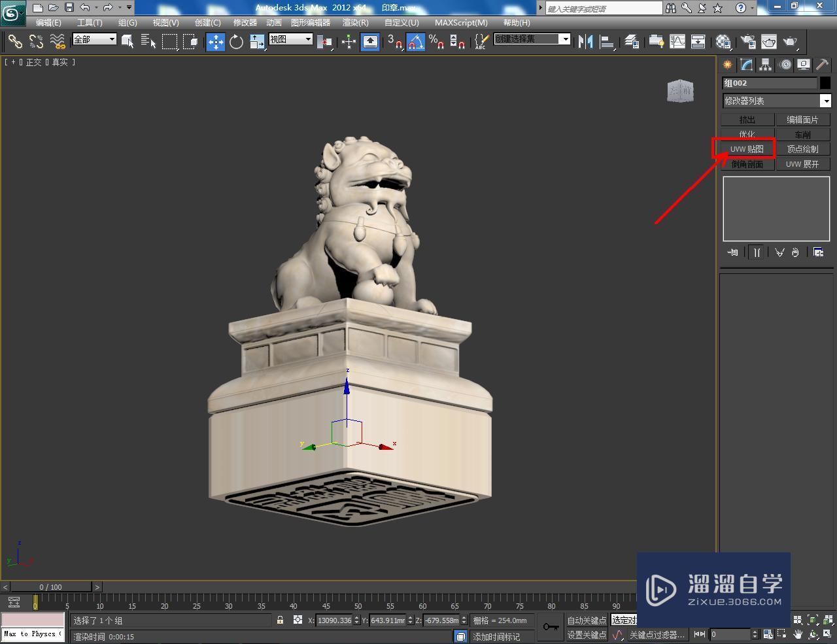
Task: Open the 编辑(E) menu
Action: point(48,22)
